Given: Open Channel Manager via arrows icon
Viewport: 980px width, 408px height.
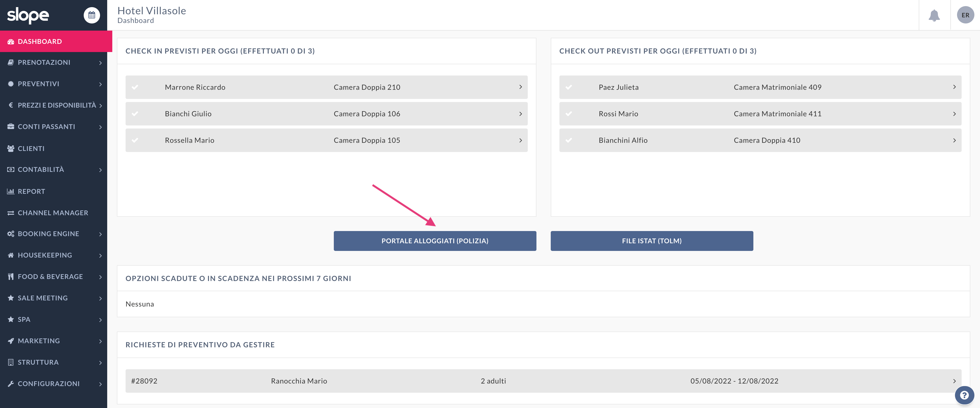Looking at the screenshot, I should tap(11, 213).
